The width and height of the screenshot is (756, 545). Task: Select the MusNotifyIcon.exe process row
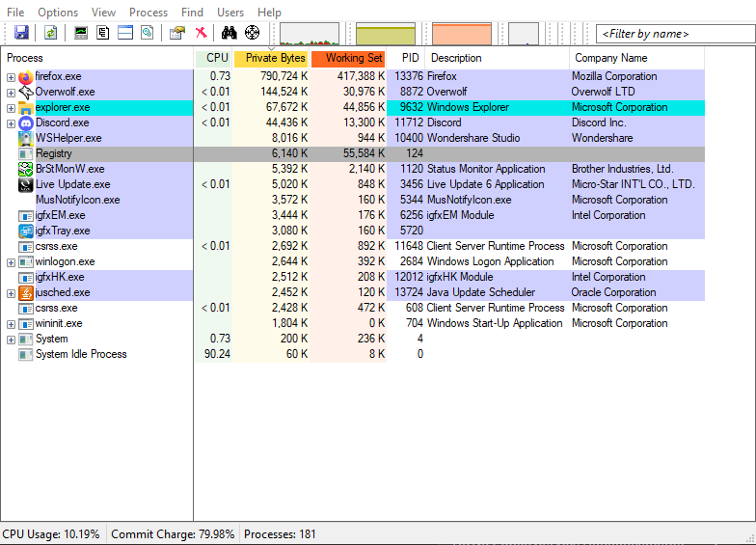pyautogui.click(x=353, y=200)
